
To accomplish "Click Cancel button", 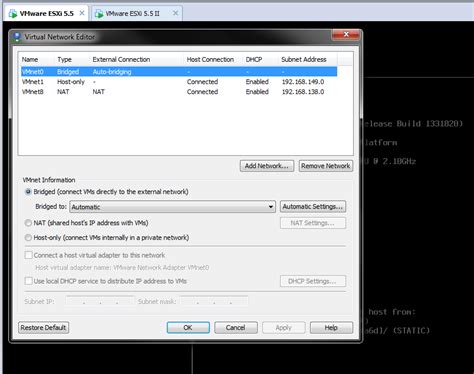I will 236,328.
